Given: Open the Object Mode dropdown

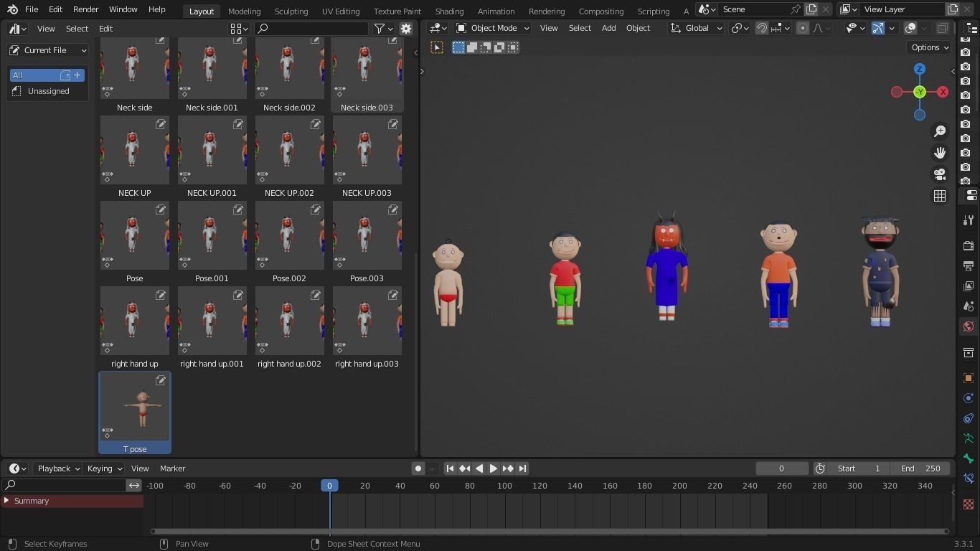Looking at the screenshot, I should pyautogui.click(x=493, y=28).
